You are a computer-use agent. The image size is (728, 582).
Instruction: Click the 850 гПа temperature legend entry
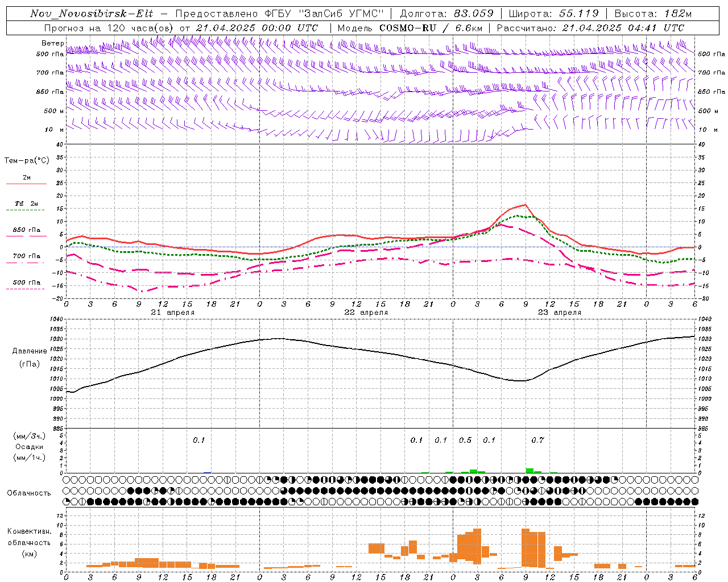pos(27,230)
